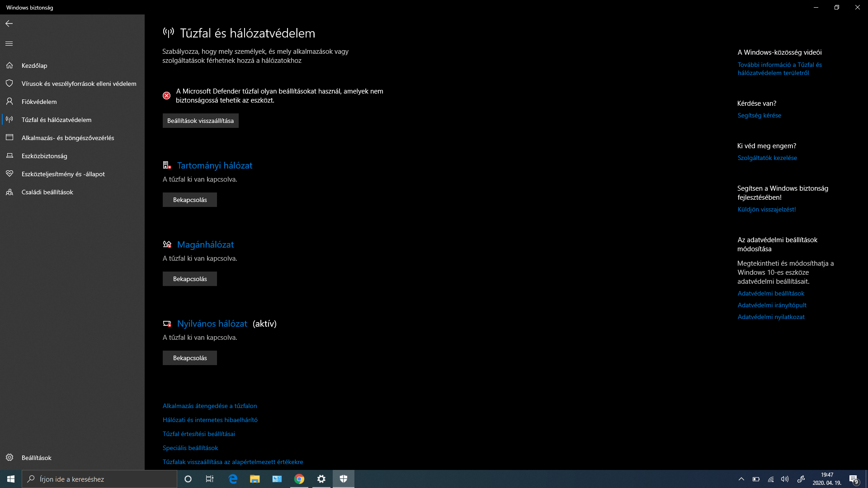The image size is (868, 488).
Task: Click the battery icon in system tray
Action: 756,479
